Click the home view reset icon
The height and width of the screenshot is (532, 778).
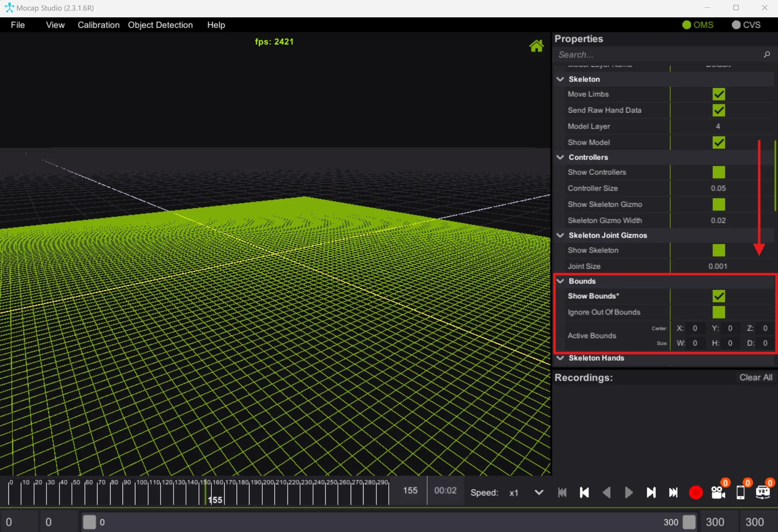tap(536, 46)
